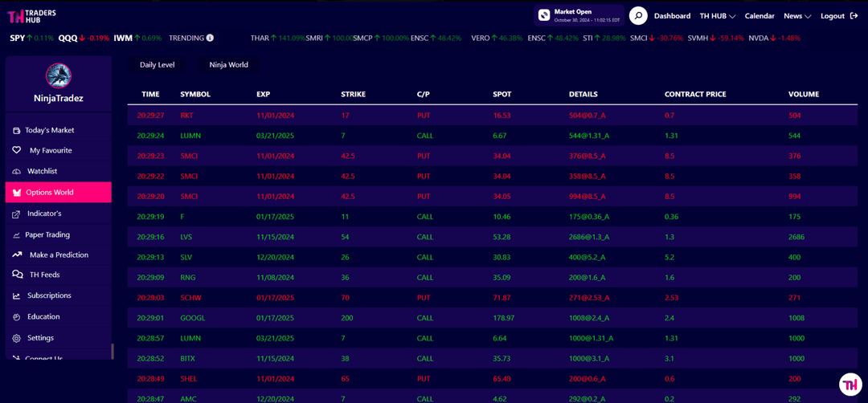Select the My Favourite heart icon
The height and width of the screenshot is (403, 868).
pyautogui.click(x=17, y=150)
